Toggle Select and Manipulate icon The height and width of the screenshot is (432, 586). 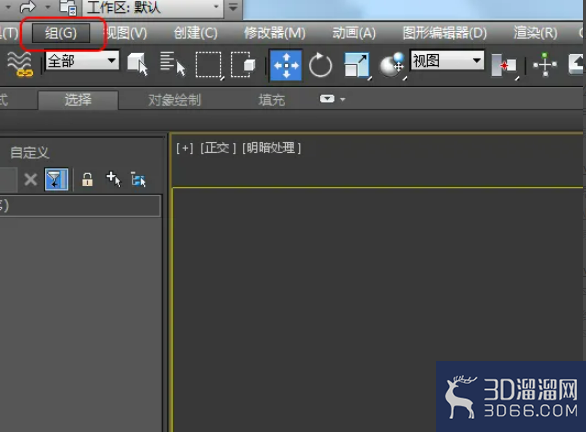[545, 65]
